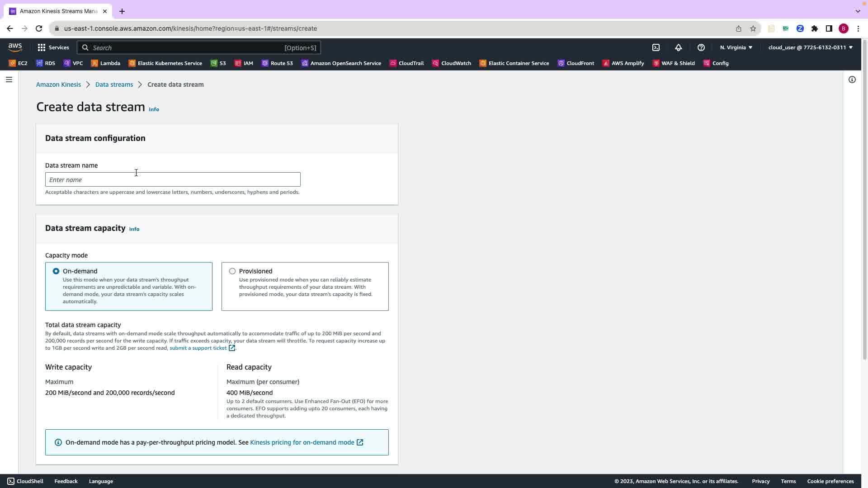Select the Provisioned capacity mode
868x488 pixels.
point(232,271)
